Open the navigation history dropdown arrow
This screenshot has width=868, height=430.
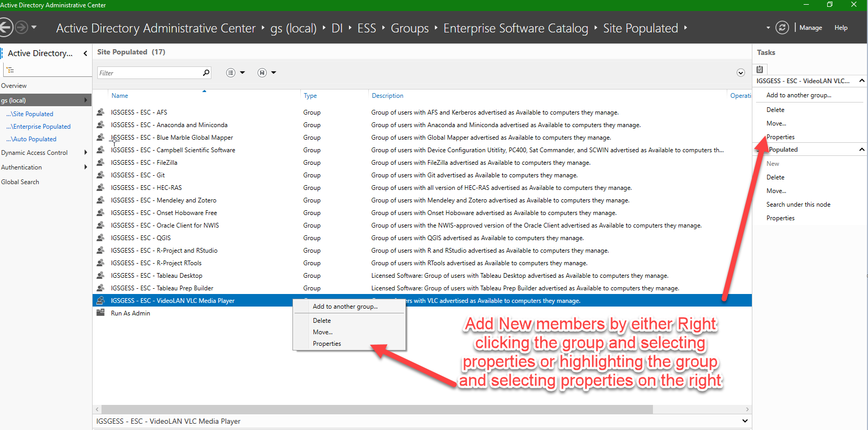click(34, 27)
